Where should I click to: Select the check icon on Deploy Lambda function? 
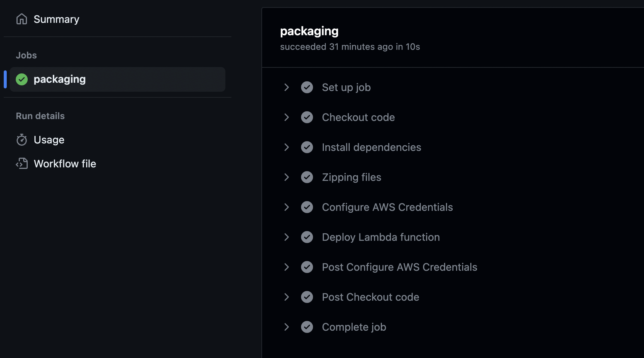click(307, 237)
